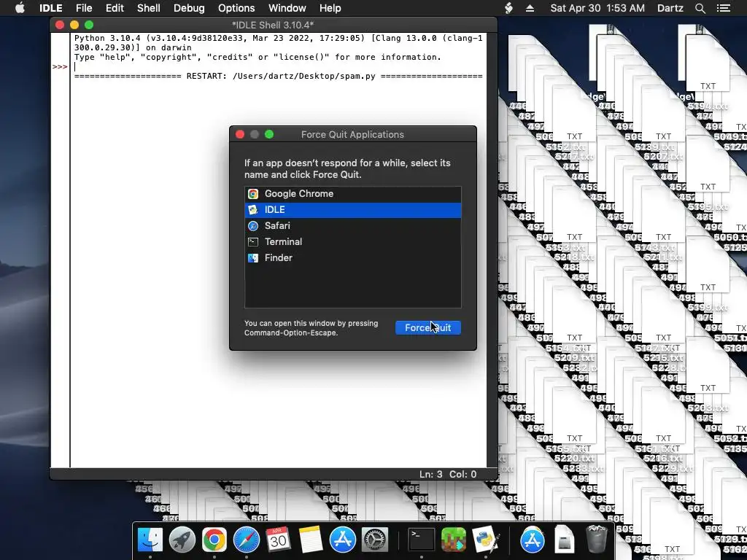The height and width of the screenshot is (560, 747).
Task: Open Google Chrome from the Dock
Action: tap(214, 540)
